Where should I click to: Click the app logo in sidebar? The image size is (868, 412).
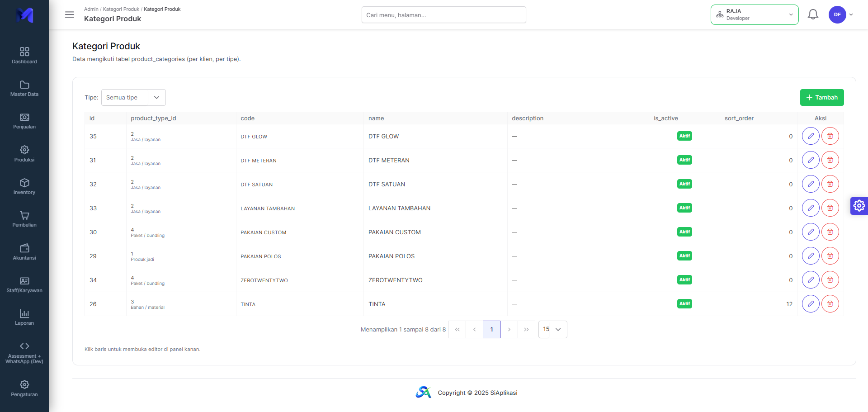24,15
